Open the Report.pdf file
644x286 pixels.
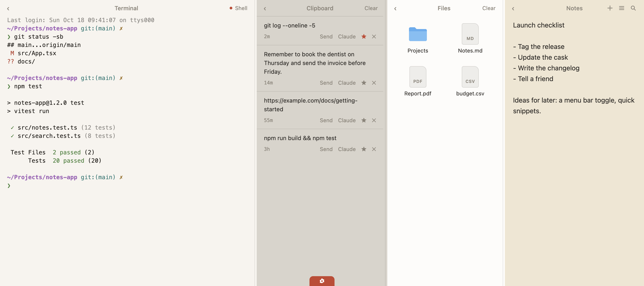pos(417,82)
